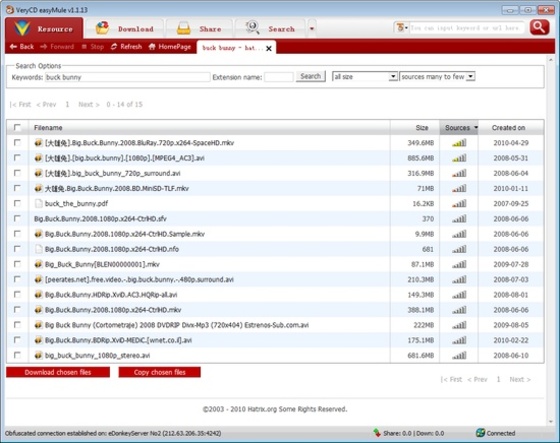Screen dimensions: 560x443
Task: Click the video icon of SpaceHD.mkv
Action: 38,143
